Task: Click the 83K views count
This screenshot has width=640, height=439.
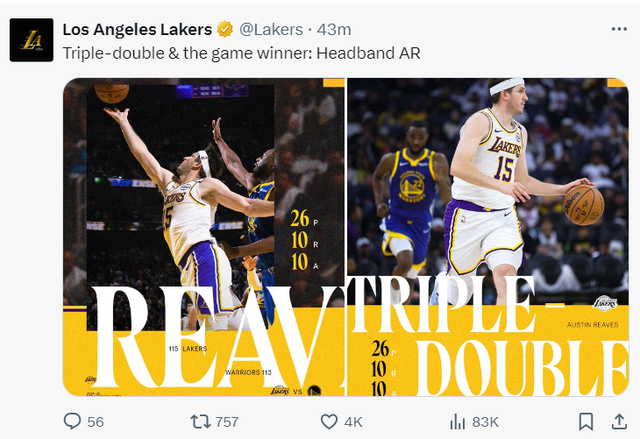Action: pyautogui.click(x=485, y=421)
